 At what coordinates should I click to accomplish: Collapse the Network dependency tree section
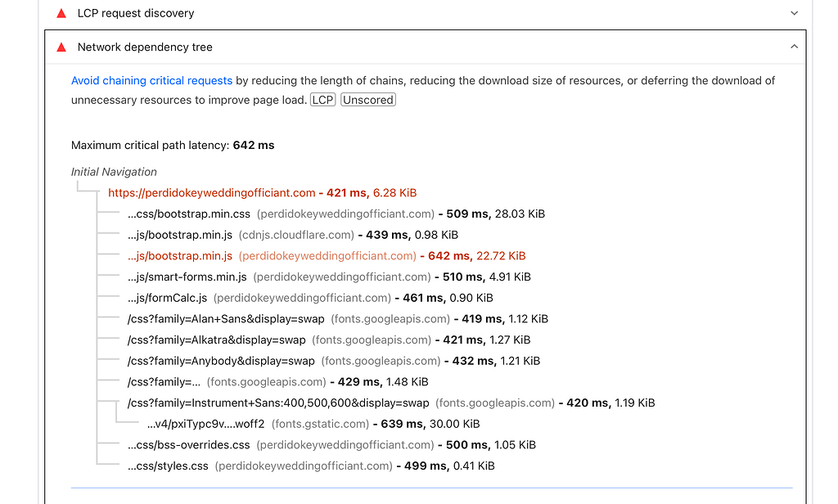794,47
